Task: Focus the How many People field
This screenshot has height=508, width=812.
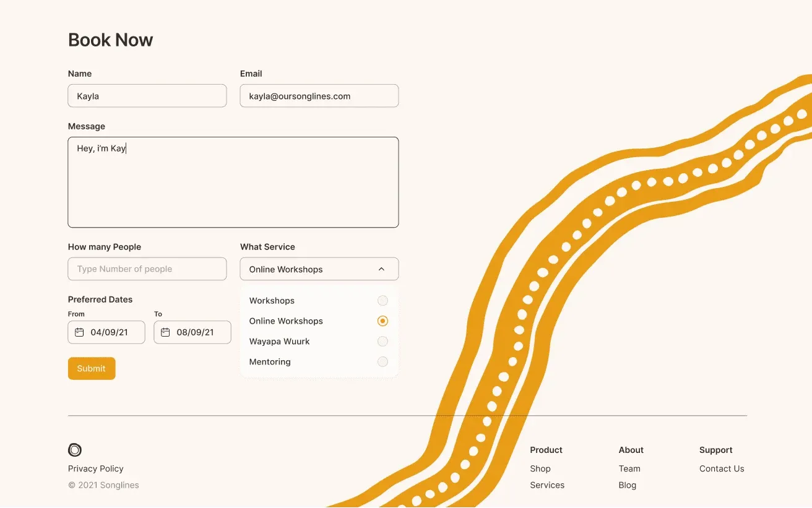Action: (x=147, y=269)
